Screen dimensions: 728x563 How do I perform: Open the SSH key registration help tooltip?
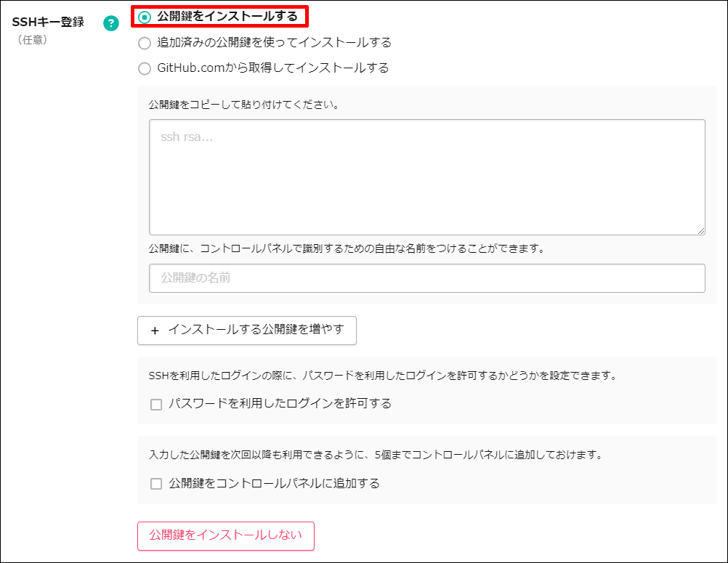pyautogui.click(x=110, y=23)
